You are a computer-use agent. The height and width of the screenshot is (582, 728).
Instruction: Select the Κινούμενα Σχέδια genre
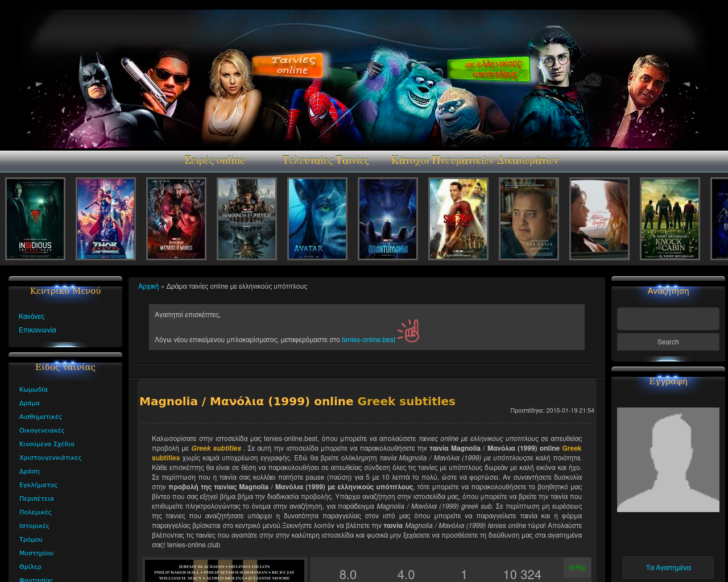[x=47, y=444]
